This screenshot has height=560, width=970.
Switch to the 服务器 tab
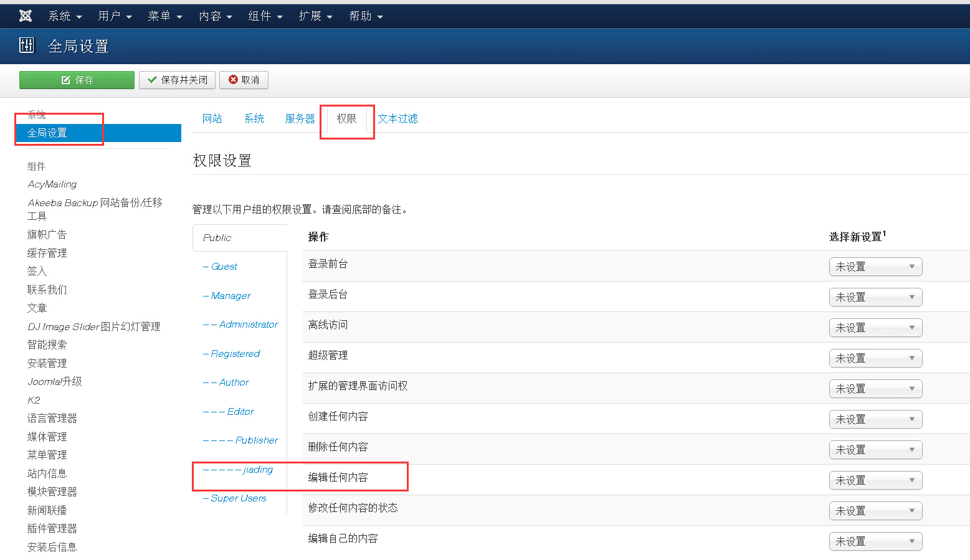pyautogui.click(x=300, y=118)
